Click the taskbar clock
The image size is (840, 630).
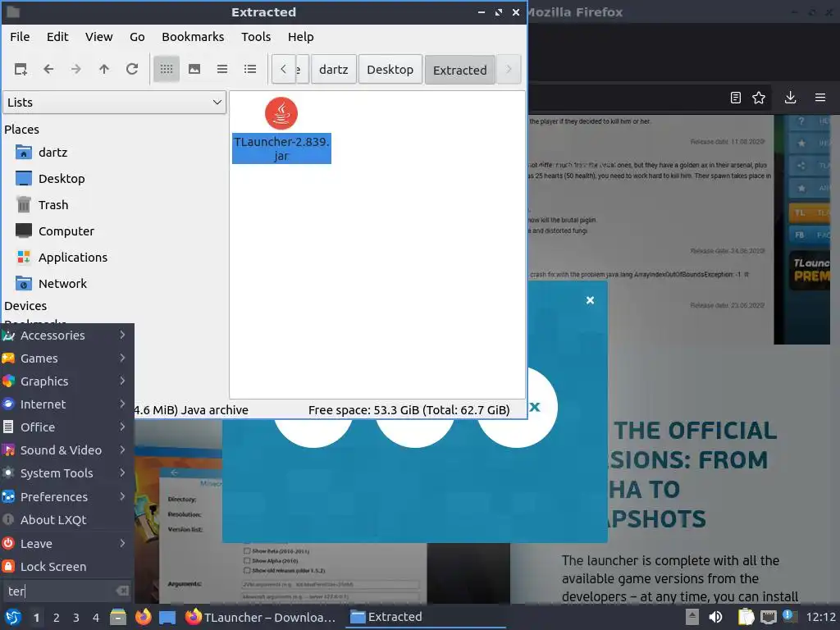pos(820,617)
